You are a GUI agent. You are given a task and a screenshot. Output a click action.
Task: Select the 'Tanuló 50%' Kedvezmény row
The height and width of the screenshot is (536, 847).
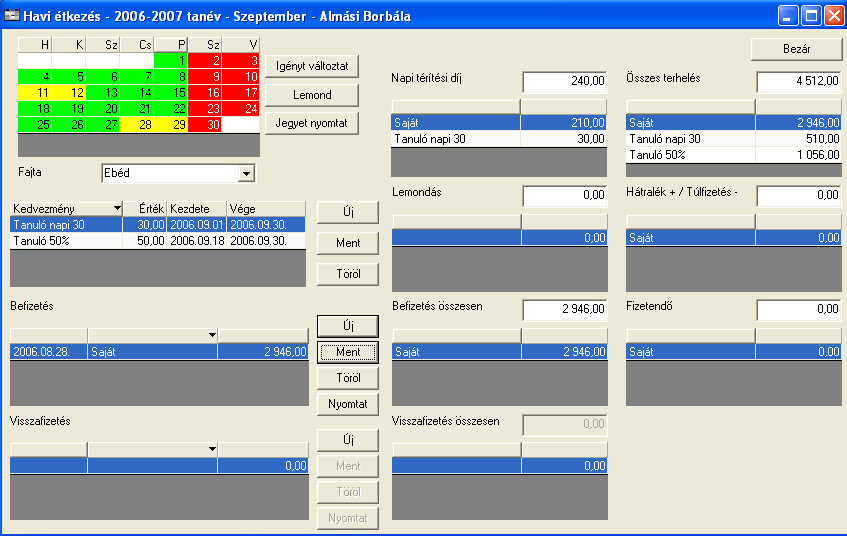158,241
